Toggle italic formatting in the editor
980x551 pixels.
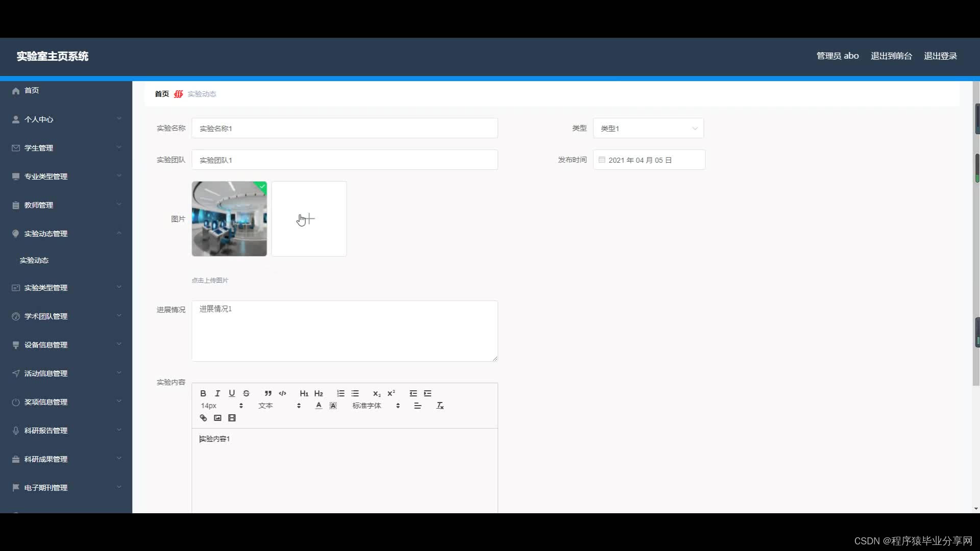[x=217, y=393]
